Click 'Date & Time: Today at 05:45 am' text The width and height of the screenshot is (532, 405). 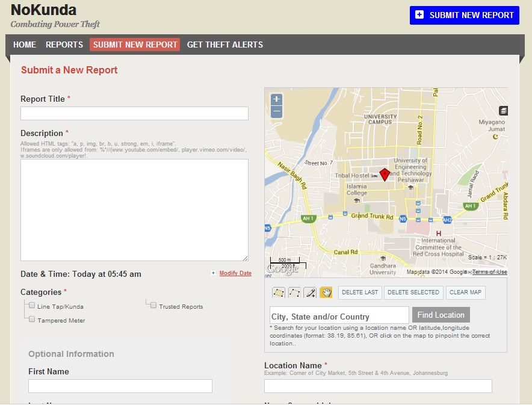[x=81, y=274]
